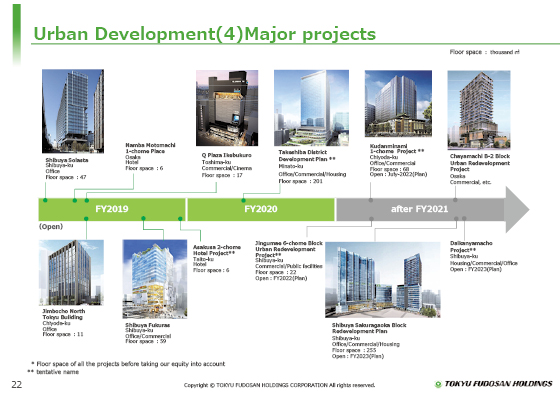Click the Floor space thousand m² unit note
The width and height of the screenshot is (560, 396).
click(484, 52)
